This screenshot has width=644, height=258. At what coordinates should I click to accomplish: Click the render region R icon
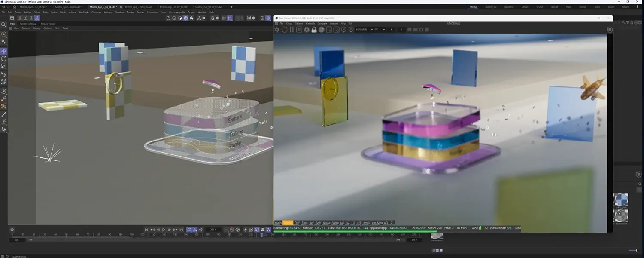(x=299, y=30)
